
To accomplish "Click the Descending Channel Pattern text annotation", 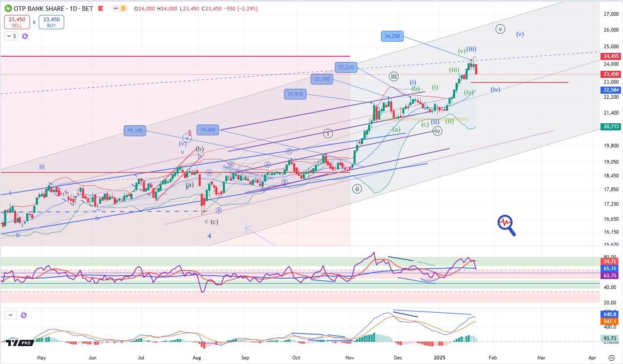I will pos(249,172).
